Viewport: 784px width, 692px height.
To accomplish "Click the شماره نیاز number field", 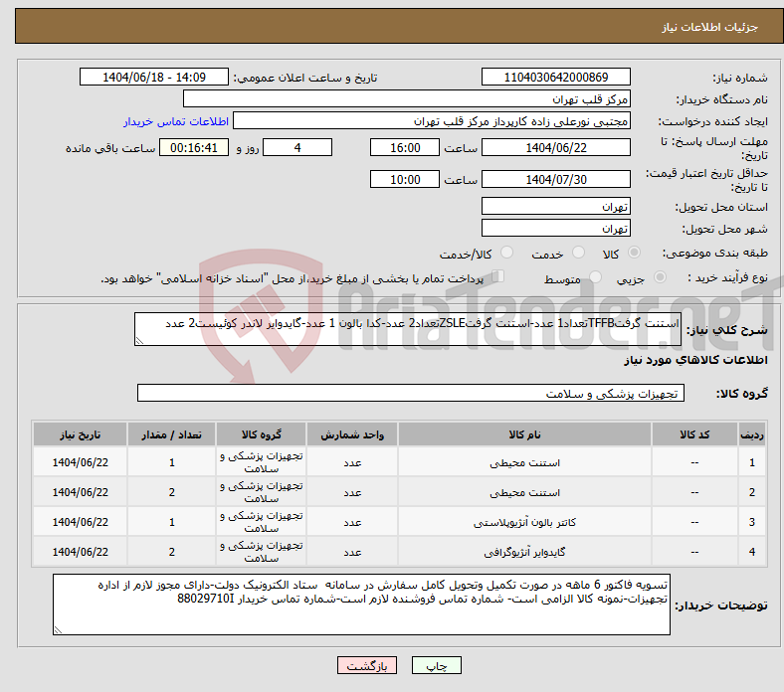I will tap(556, 78).
